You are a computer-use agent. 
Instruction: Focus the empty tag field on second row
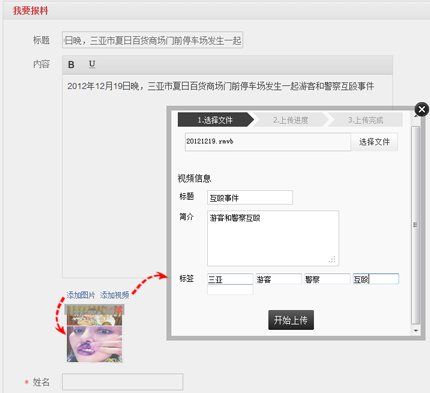(230, 290)
